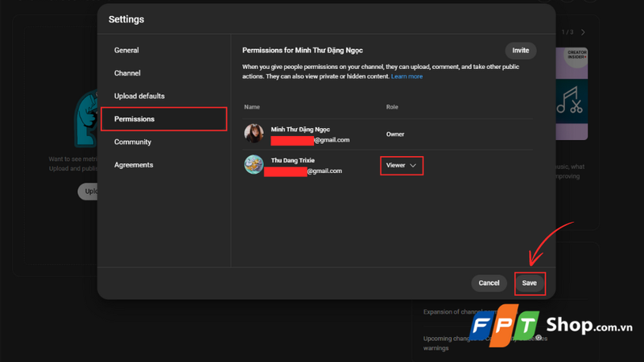
Task: Open Upload defaults settings
Action: 139,96
